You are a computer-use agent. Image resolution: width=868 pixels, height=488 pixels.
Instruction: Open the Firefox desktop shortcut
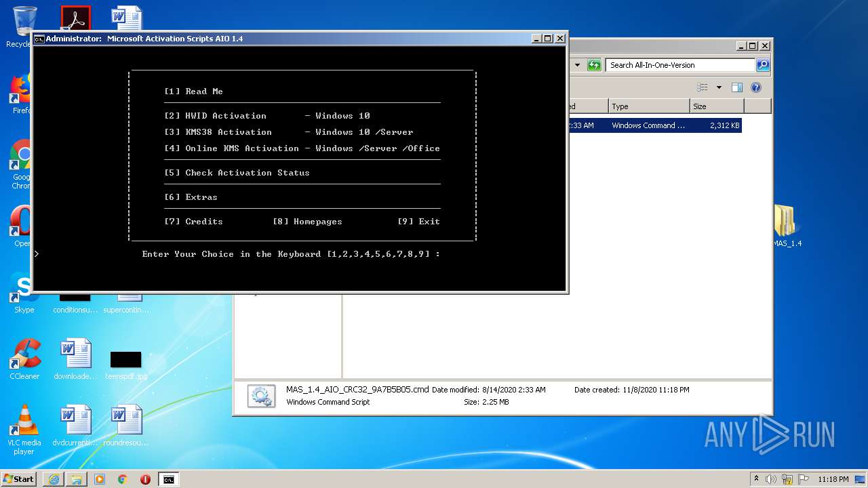click(20, 94)
